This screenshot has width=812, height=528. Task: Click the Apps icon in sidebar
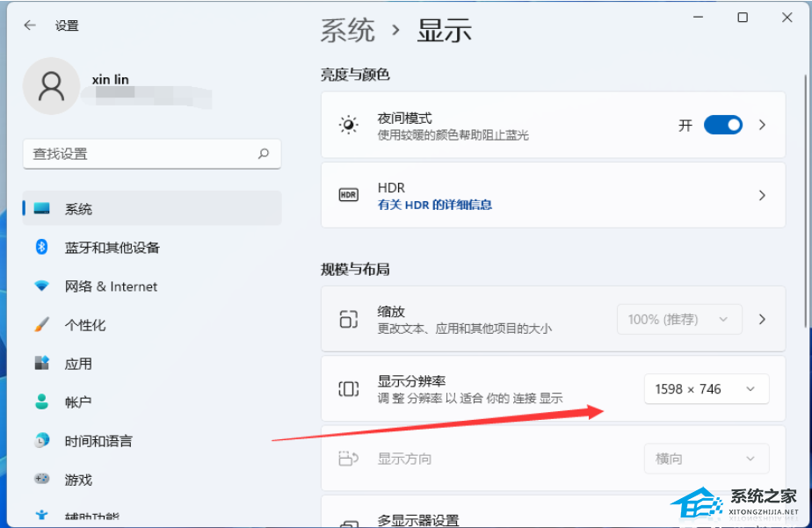click(x=41, y=363)
